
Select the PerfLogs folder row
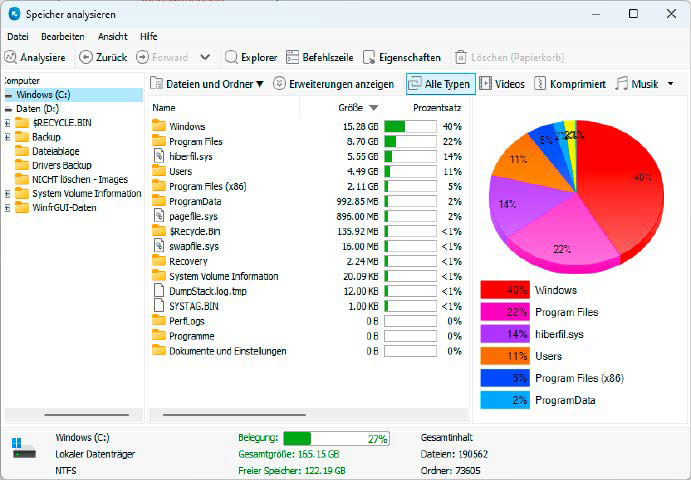[307, 321]
